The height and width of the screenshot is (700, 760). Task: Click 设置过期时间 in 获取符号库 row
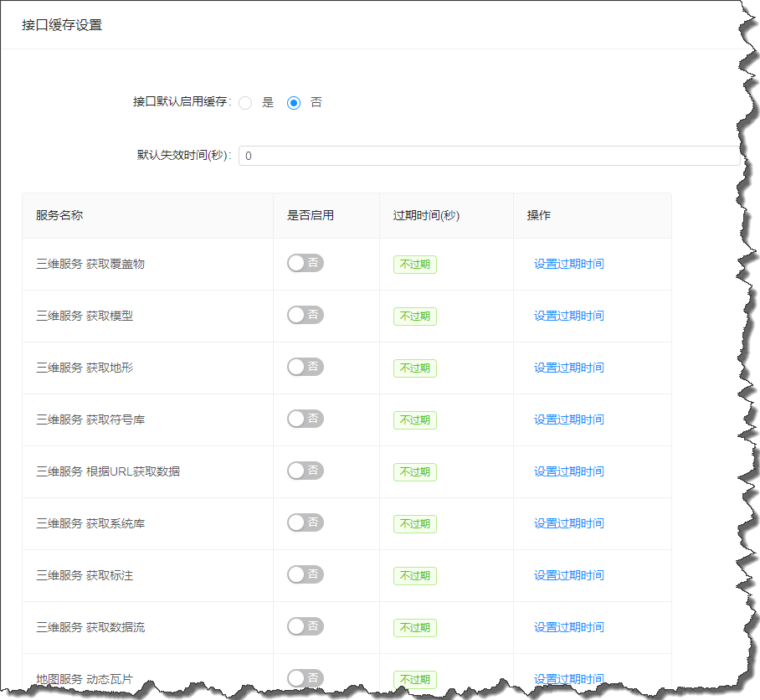(x=569, y=419)
